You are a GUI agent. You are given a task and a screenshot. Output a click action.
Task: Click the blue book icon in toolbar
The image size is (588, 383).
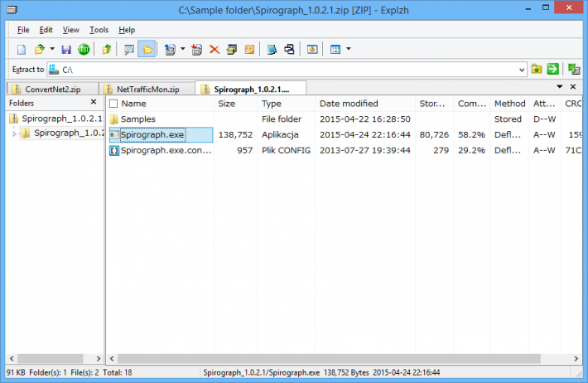click(272, 49)
